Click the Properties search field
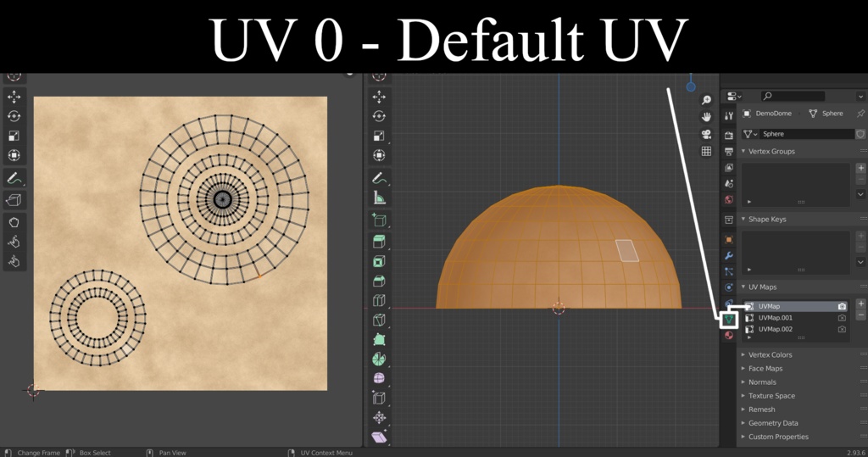Image resolution: width=868 pixels, height=457 pixels. pos(793,97)
